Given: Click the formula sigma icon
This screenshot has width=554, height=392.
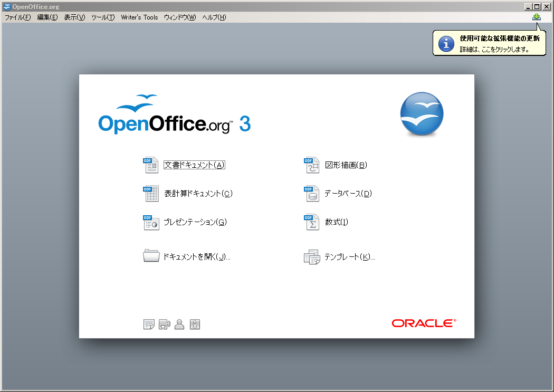Looking at the screenshot, I should 312,222.
